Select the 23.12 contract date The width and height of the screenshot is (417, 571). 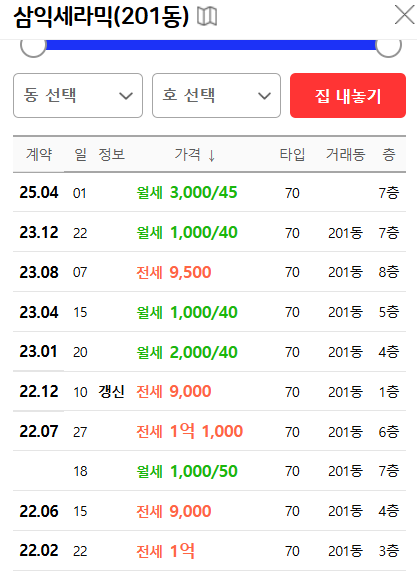tap(39, 232)
